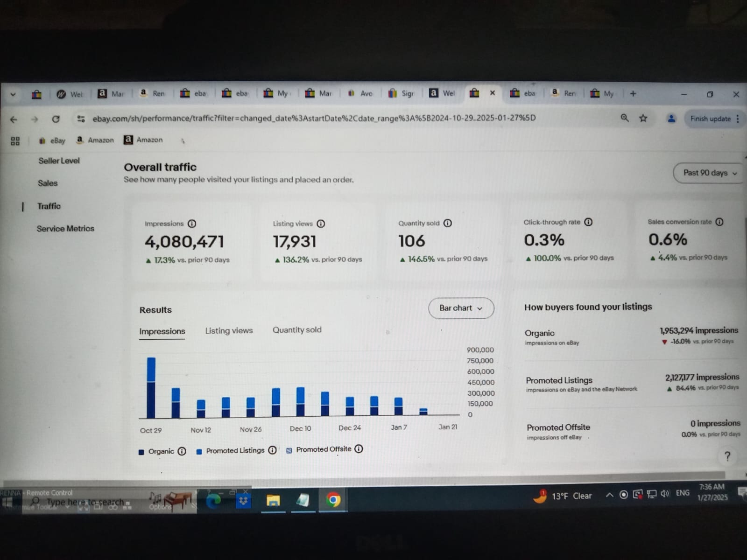Show Quantity sold info icon
Image resolution: width=747 pixels, height=560 pixels.
447,223
